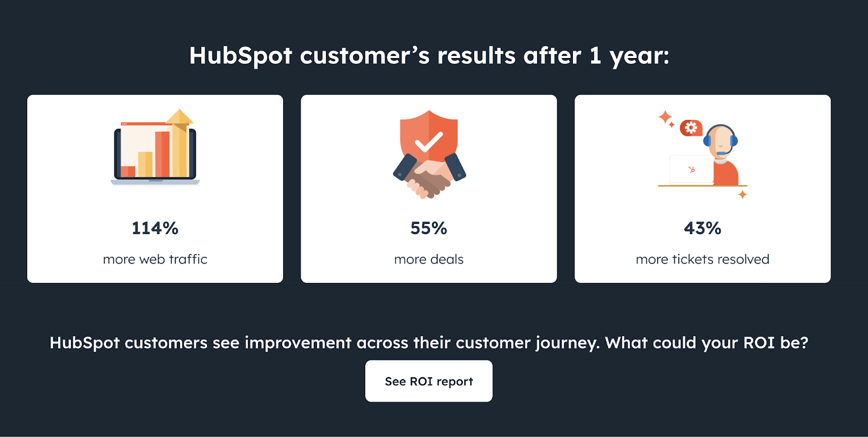The image size is (868, 437).
Task: Select the more web traffic card
Action: click(155, 189)
